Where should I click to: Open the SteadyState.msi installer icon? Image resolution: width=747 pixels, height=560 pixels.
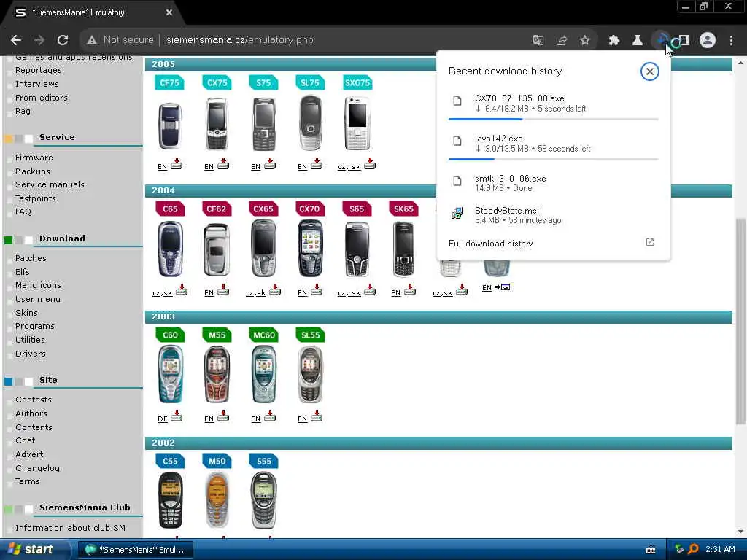(x=457, y=213)
